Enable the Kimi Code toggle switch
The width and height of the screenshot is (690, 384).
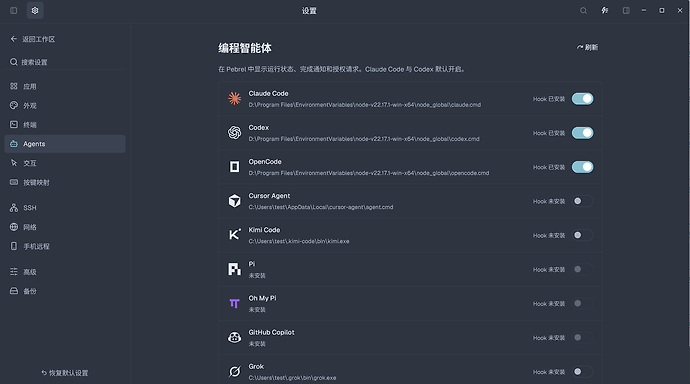coord(582,235)
